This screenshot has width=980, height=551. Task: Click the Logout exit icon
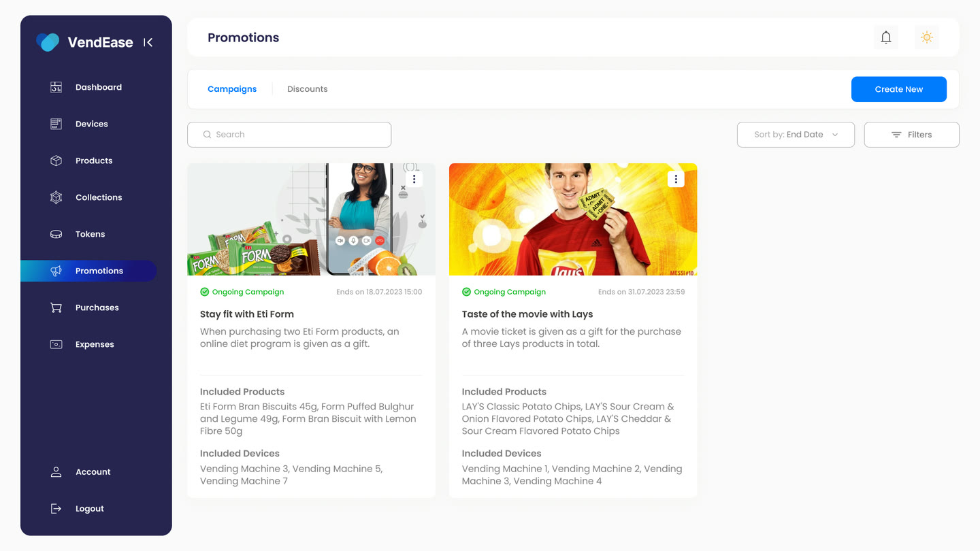coord(56,509)
